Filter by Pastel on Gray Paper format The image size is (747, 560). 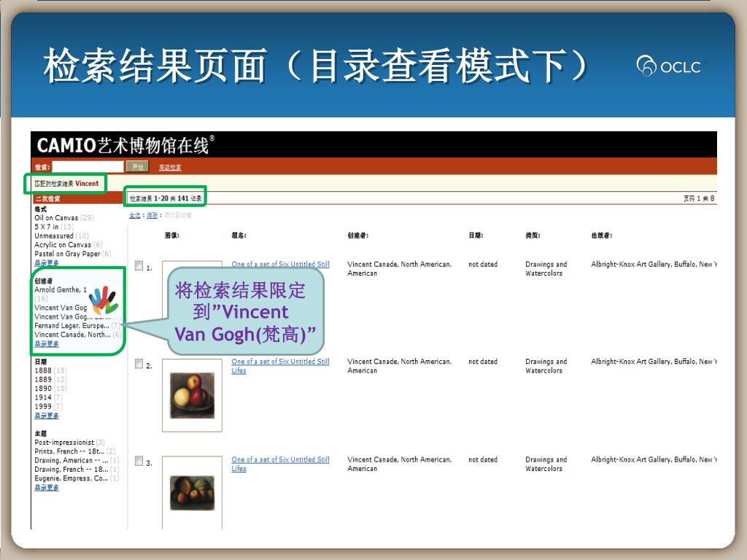pos(67,254)
